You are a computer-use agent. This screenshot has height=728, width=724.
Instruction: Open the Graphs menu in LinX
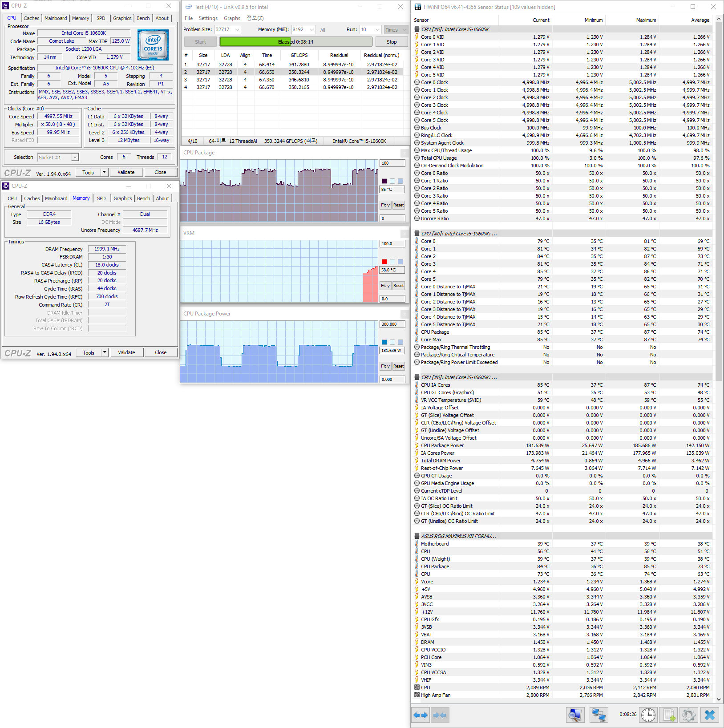pos(232,18)
